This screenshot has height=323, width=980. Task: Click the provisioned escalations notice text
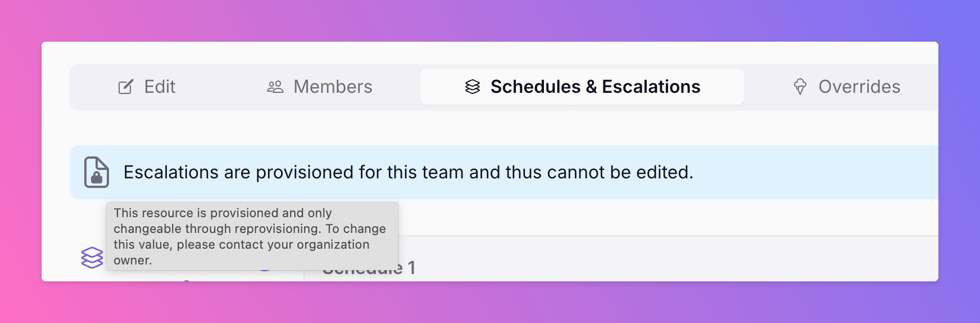click(409, 172)
